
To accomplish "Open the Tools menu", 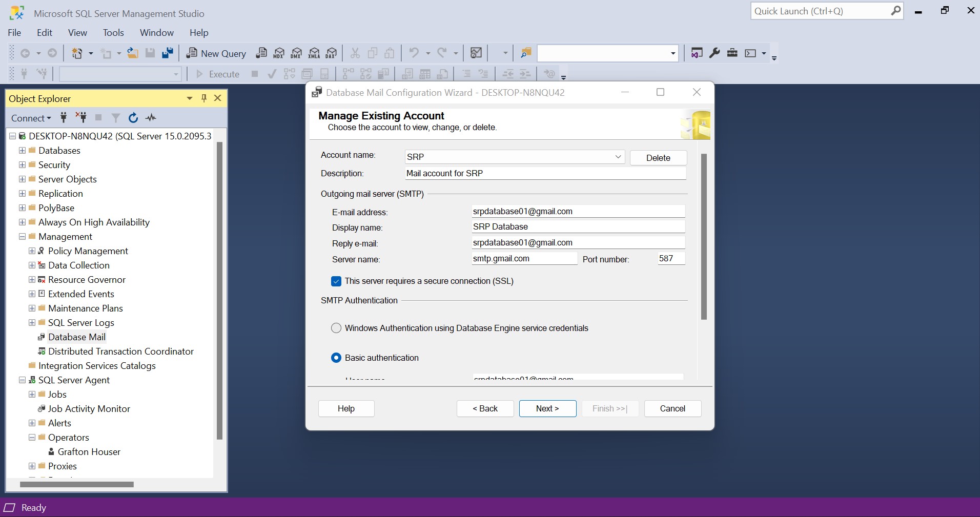I will [113, 33].
